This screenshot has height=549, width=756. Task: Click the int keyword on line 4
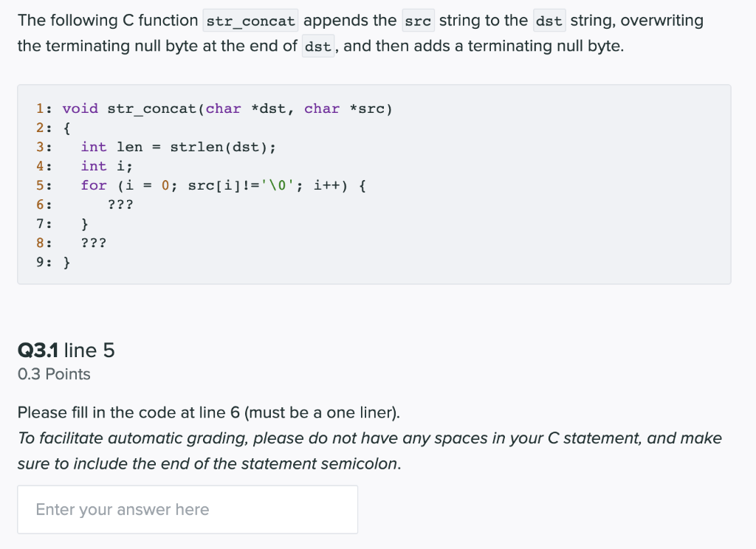tap(94, 166)
